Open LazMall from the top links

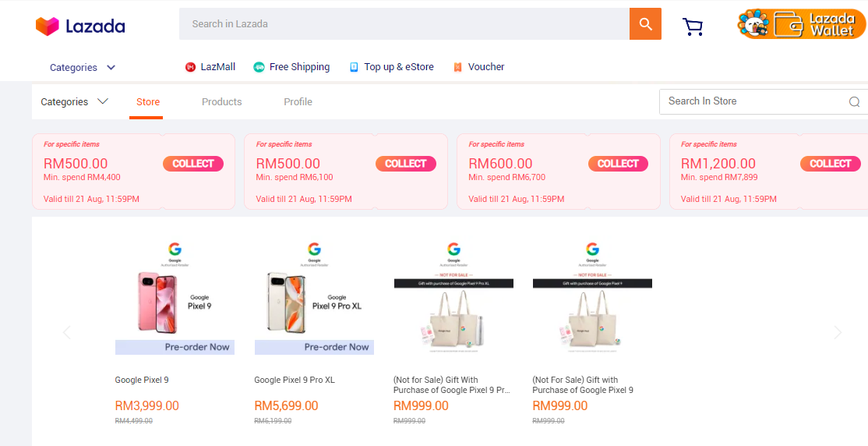210,67
